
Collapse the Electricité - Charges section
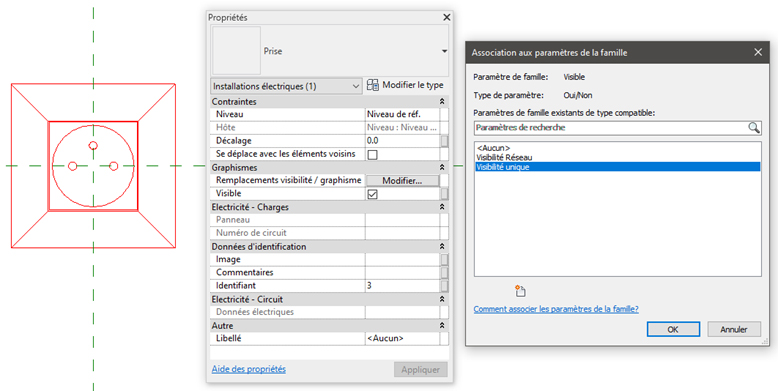[x=442, y=207]
